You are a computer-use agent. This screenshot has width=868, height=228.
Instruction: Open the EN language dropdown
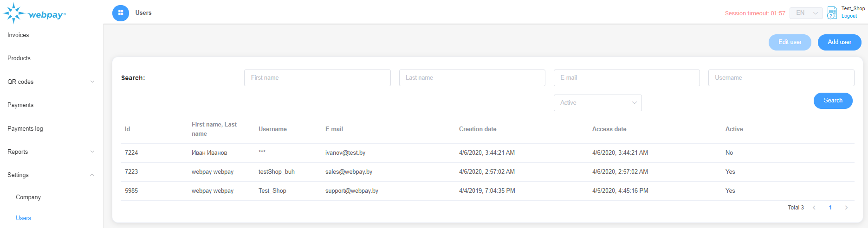coord(806,13)
